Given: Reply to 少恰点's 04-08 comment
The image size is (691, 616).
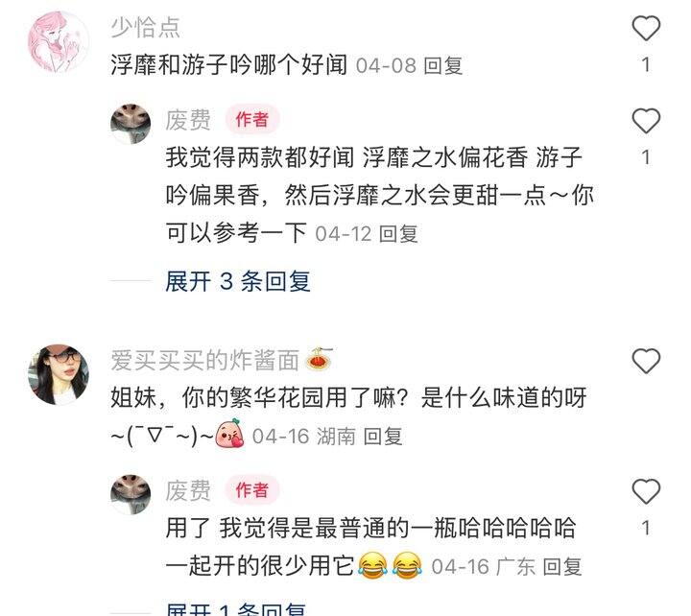Looking at the screenshot, I should [x=442, y=65].
